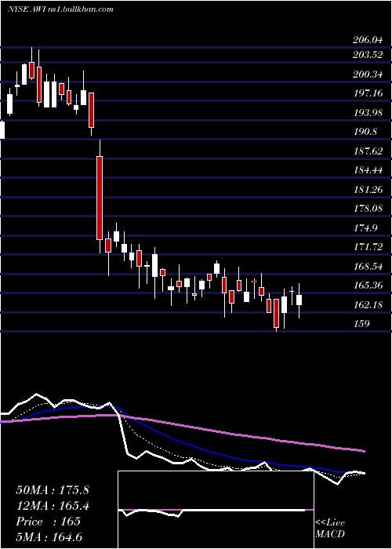Click the 50MA : 175.8 readout

pyautogui.click(x=53, y=490)
